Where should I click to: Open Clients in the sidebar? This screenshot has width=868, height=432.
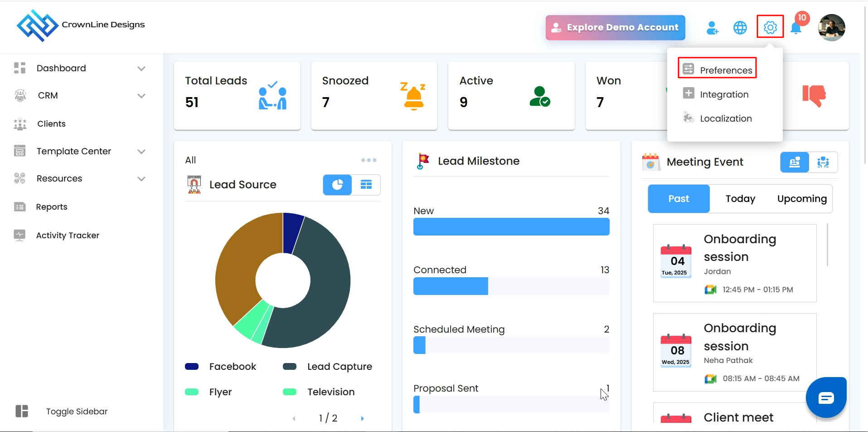(51, 124)
